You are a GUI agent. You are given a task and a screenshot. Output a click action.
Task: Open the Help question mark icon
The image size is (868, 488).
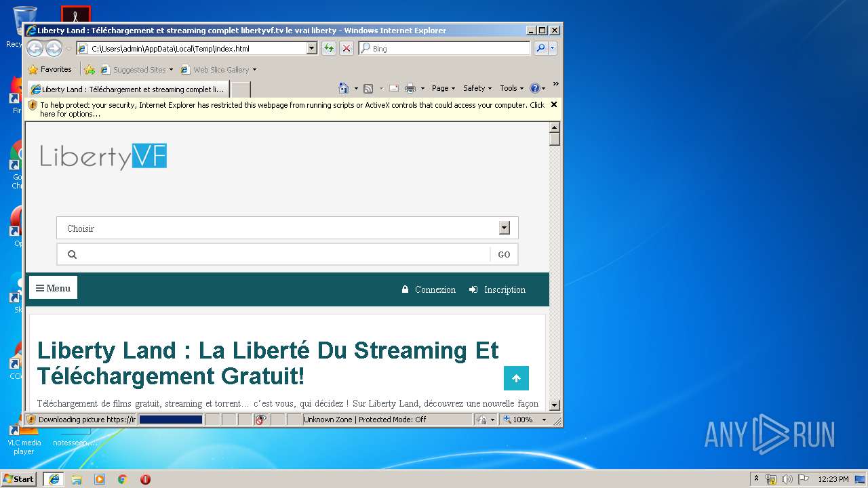pyautogui.click(x=534, y=88)
